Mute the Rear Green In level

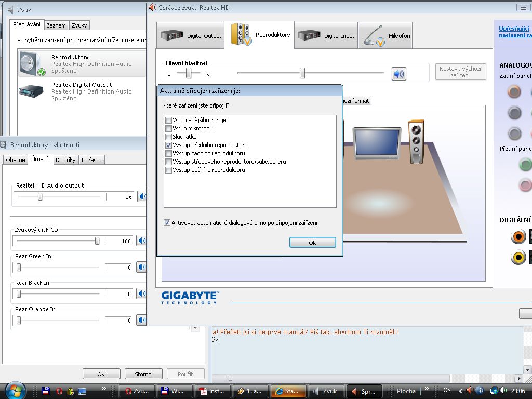[141, 267]
